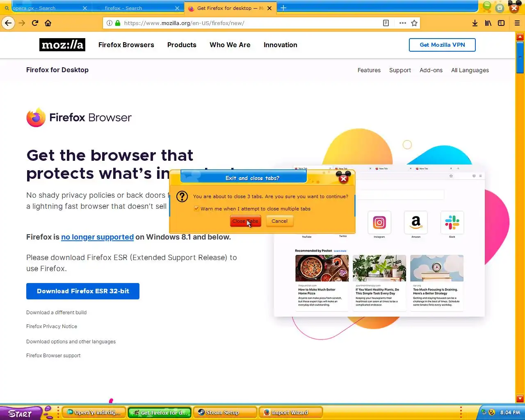Click the scrollbar down arrow
The image size is (525, 420).
click(x=520, y=399)
